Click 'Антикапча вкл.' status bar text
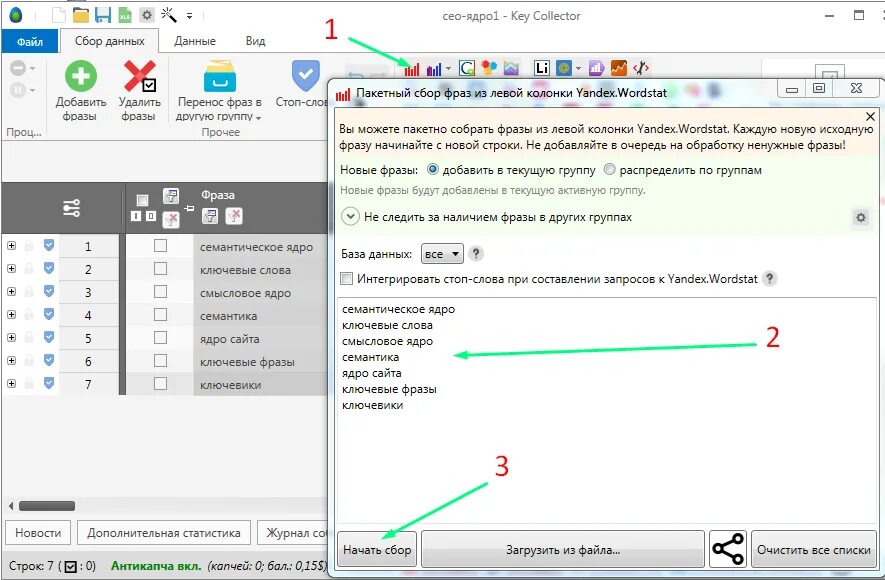This screenshot has width=885, height=580. click(x=156, y=565)
